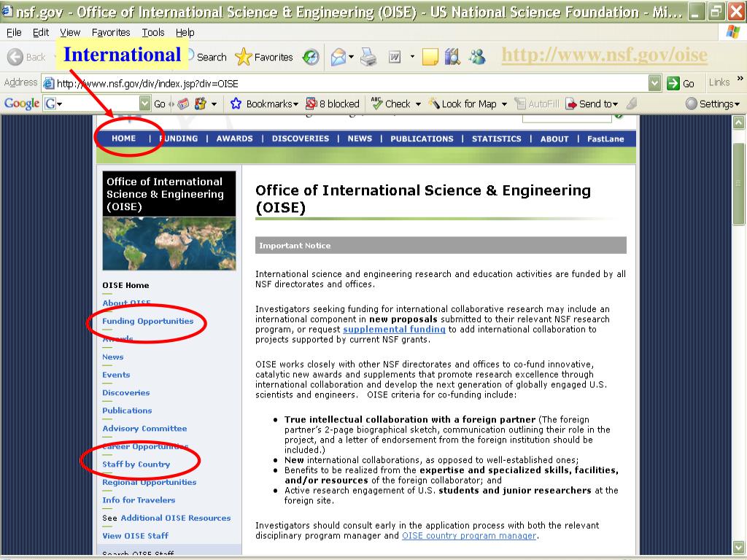Open the Send to dropdown

592,104
